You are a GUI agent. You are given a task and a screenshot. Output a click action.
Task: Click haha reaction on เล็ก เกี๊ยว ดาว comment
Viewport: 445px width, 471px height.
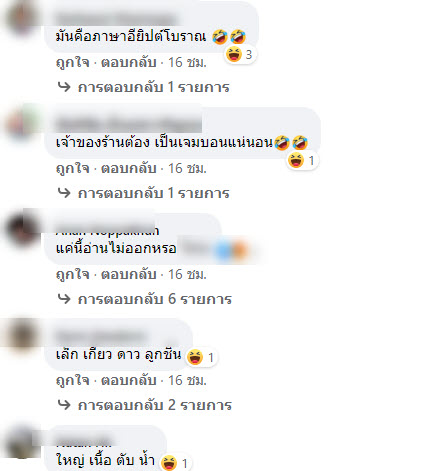(x=201, y=357)
